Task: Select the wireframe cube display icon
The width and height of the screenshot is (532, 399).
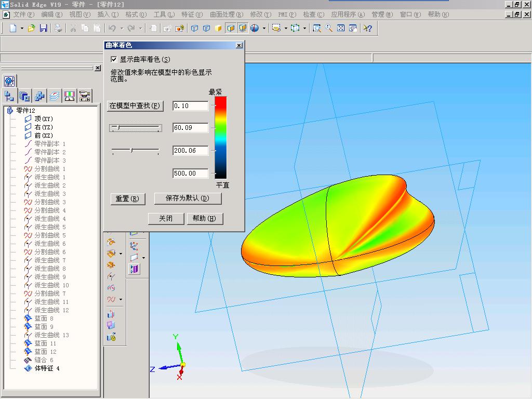Action: (194, 28)
